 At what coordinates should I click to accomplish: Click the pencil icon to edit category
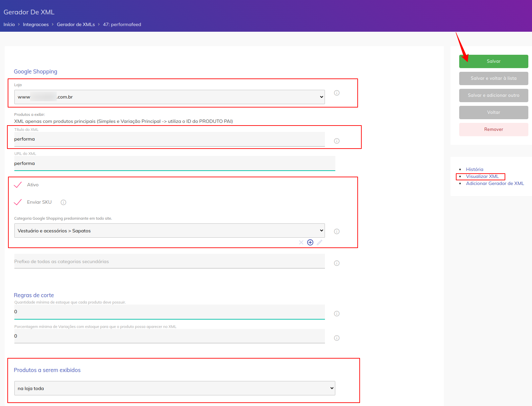click(x=320, y=242)
